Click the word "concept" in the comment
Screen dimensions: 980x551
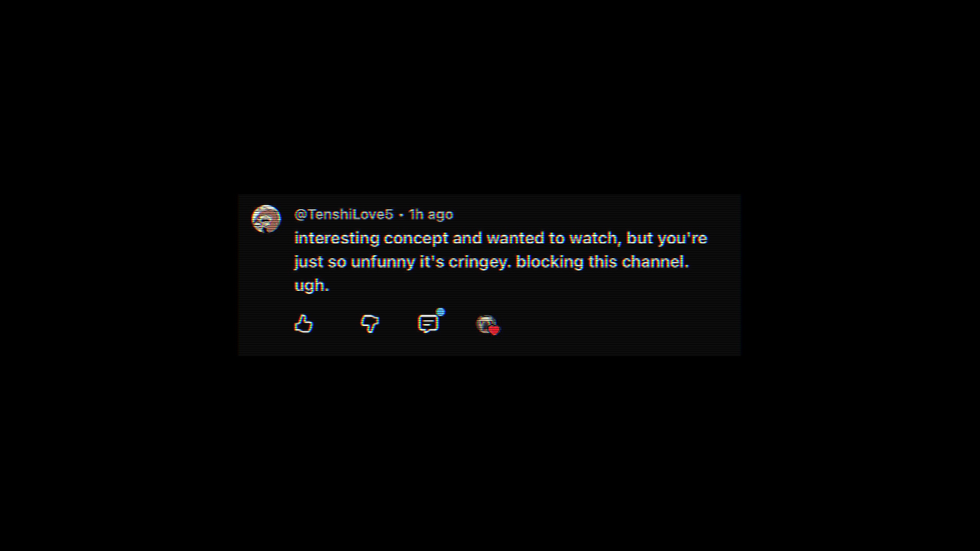tap(416, 238)
